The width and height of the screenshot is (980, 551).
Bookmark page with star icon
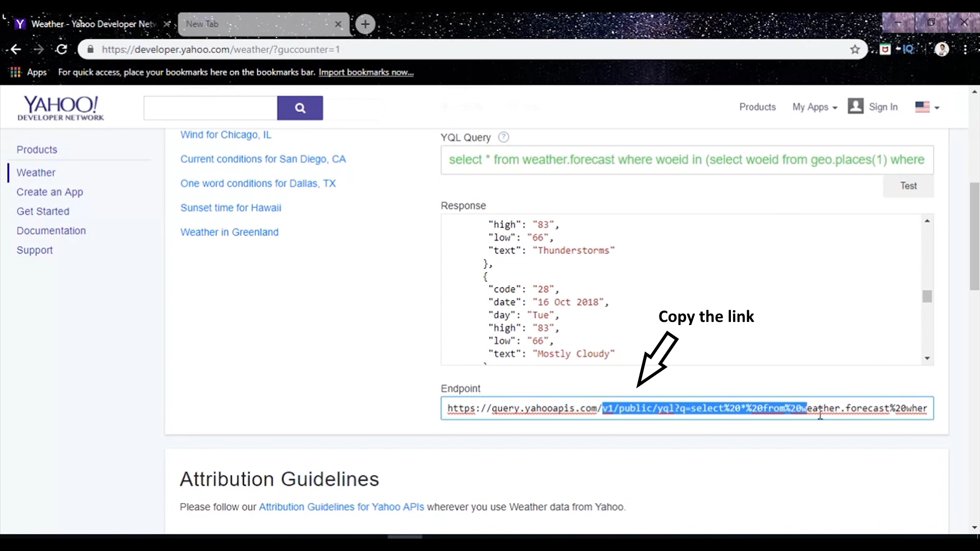(855, 49)
